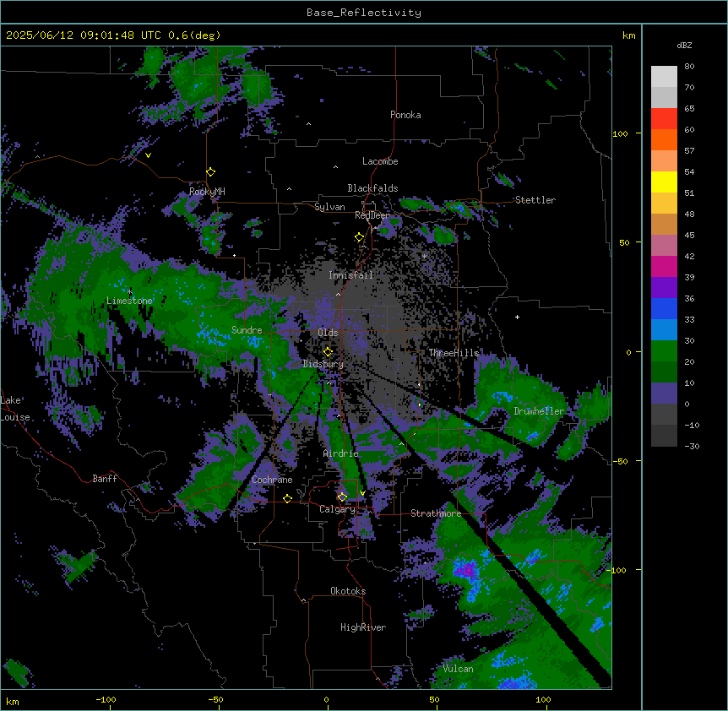Click the Limestone label

click(129, 301)
